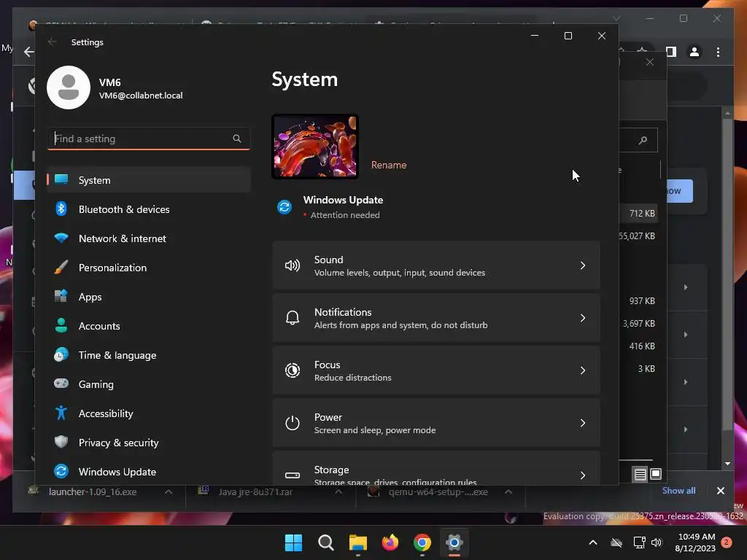Open taskbar Search
Viewport: 747px width, 560px height.
[325, 542]
